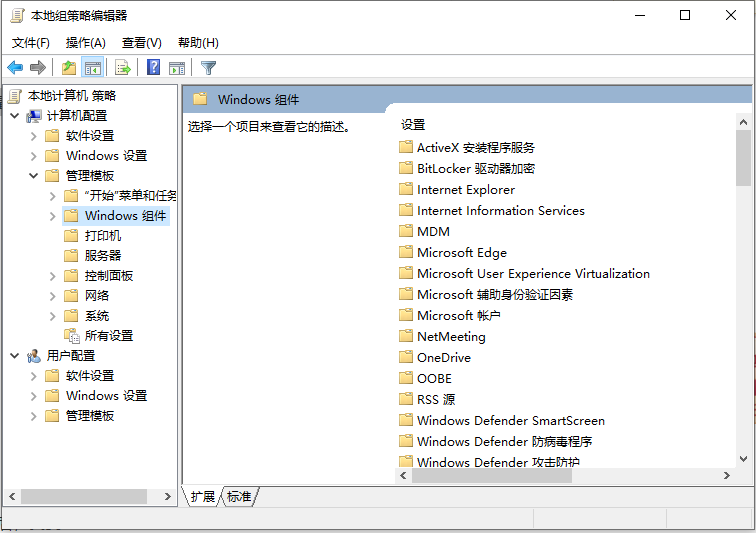Select Windows 设置 under 用户配置
Image resolution: width=756 pixels, height=533 pixels.
click(107, 396)
